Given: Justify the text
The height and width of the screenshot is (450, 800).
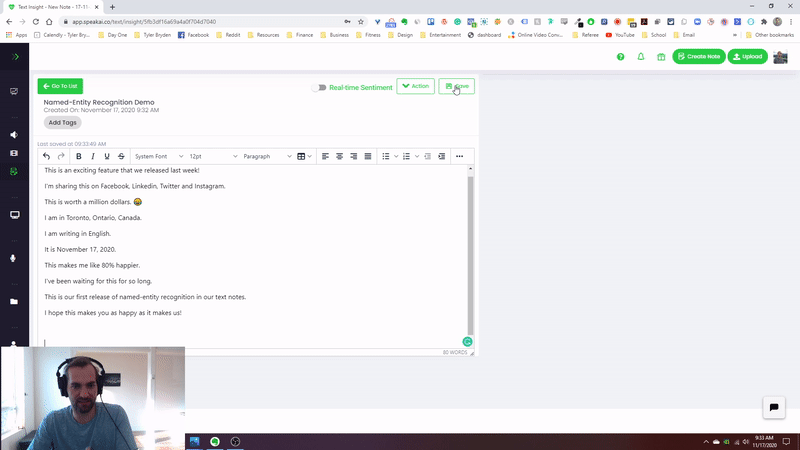Looking at the screenshot, I should pyautogui.click(x=368, y=156).
